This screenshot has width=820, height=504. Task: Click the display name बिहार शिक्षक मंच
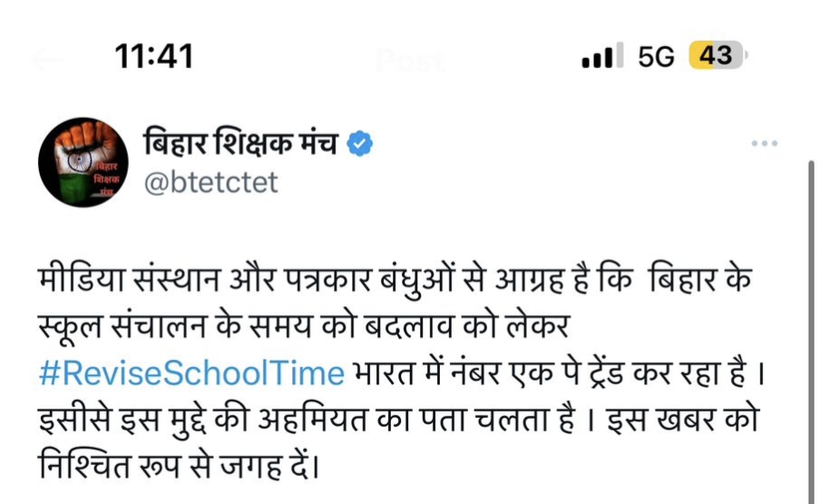(240, 144)
